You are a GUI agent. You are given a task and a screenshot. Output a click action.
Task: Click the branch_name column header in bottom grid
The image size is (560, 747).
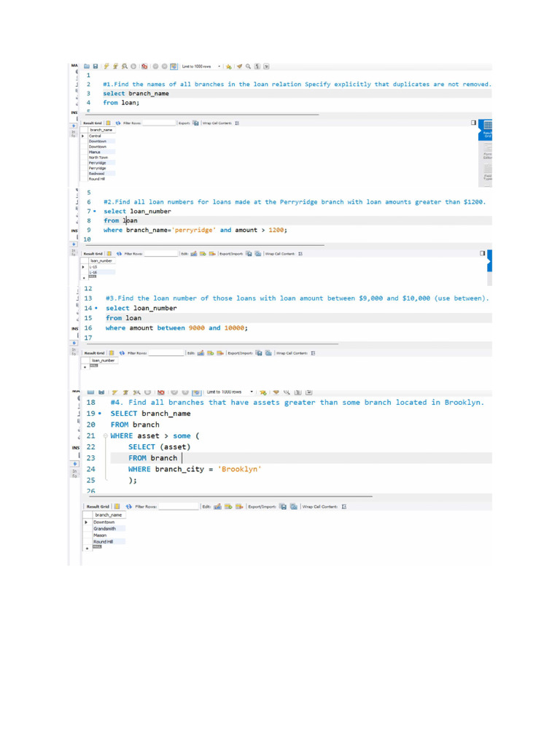click(x=108, y=514)
